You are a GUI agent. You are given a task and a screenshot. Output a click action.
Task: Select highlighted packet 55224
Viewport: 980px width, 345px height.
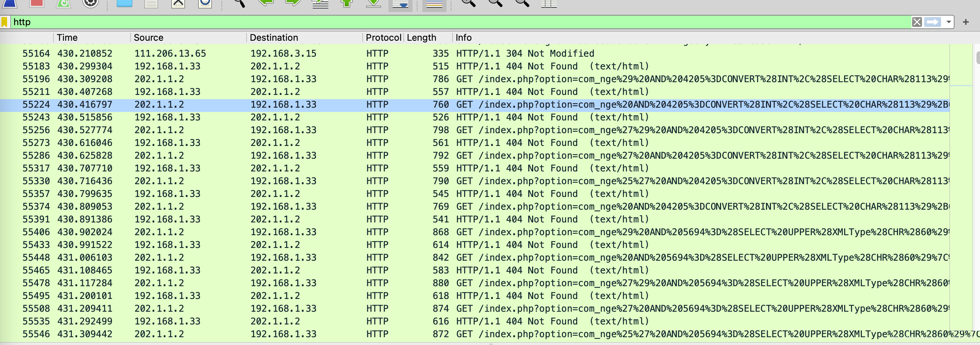click(475, 104)
